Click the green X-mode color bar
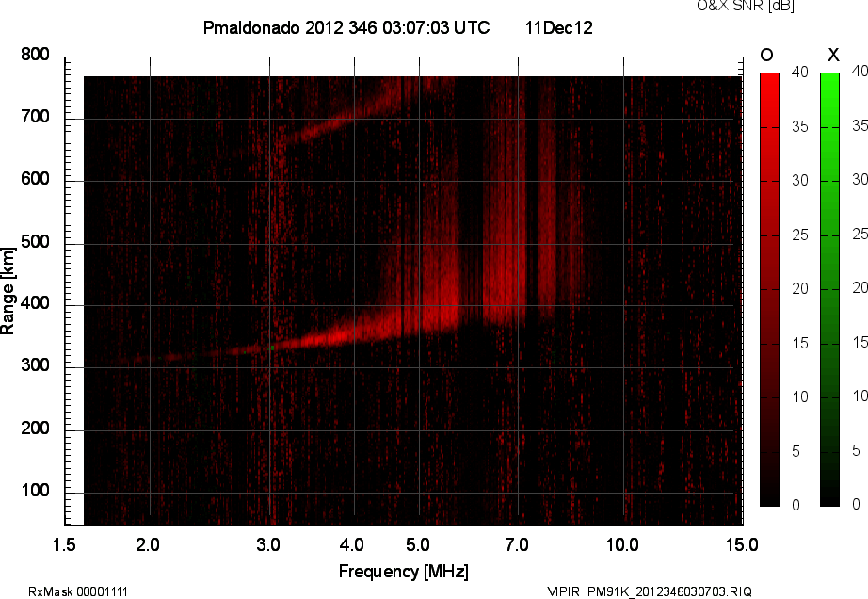This screenshot has width=868, height=599. [829, 289]
